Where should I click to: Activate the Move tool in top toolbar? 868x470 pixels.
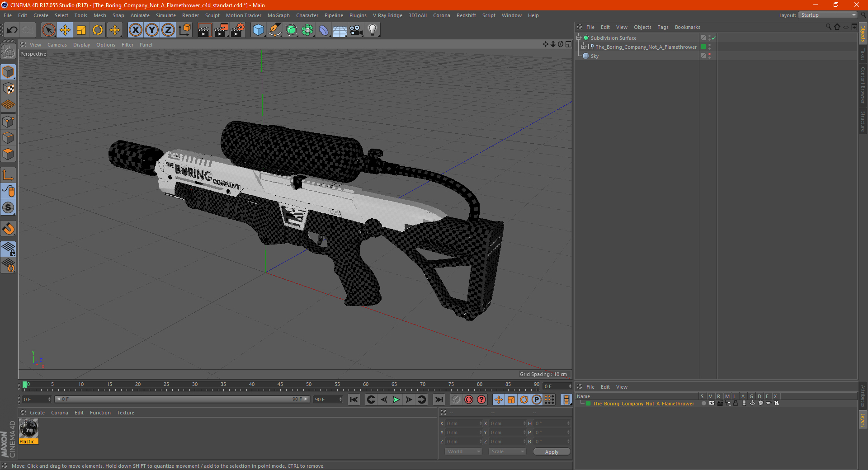(65, 30)
